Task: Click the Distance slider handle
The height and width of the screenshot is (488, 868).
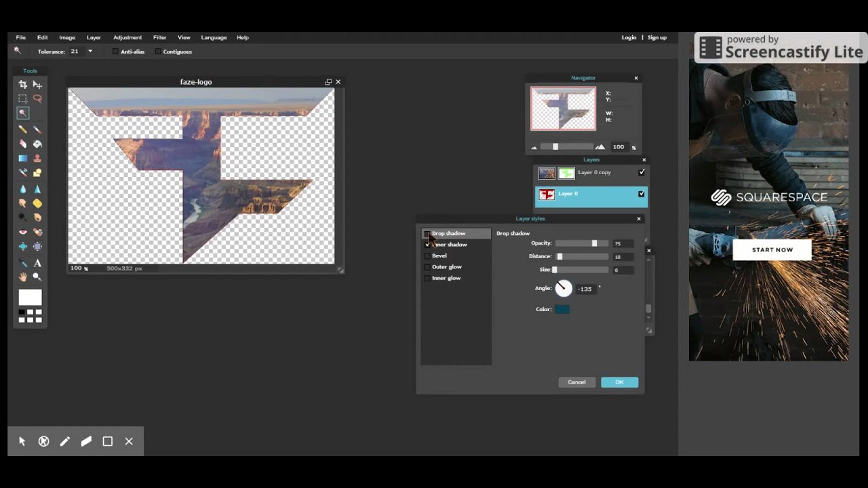Action: pyautogui.click(x=559, y=257)
